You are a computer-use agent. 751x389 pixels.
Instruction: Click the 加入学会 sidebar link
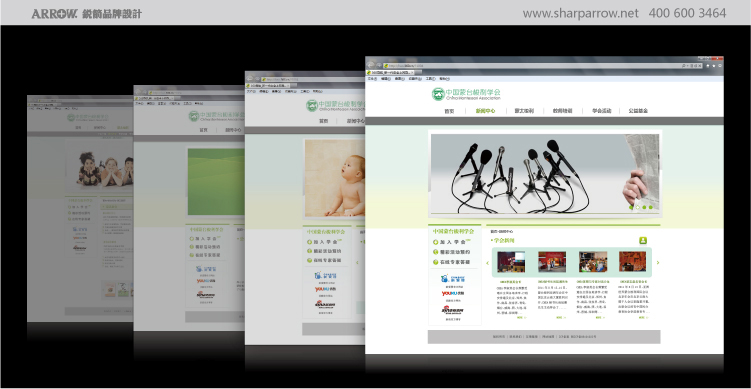[x=453, y=242]
